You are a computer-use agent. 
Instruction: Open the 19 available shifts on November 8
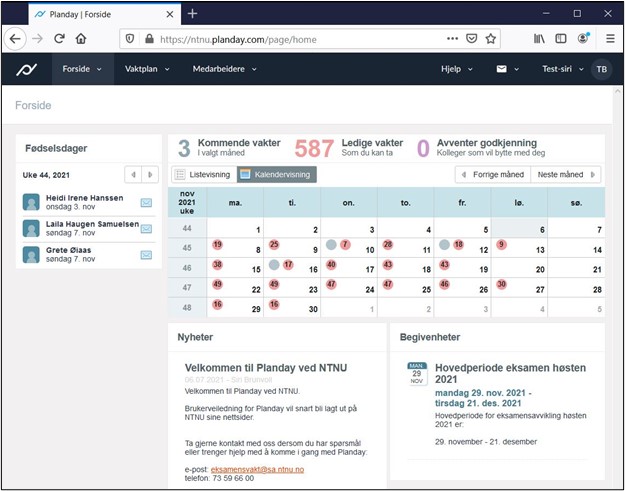coord(217,244)
